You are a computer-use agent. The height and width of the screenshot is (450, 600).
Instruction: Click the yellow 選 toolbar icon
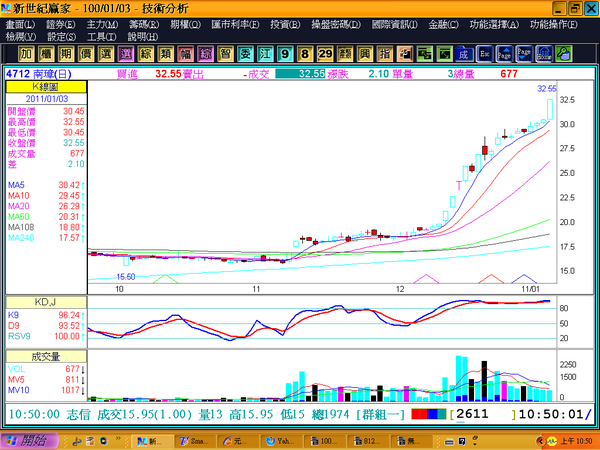pyautogui.click(x=106, y=54)
